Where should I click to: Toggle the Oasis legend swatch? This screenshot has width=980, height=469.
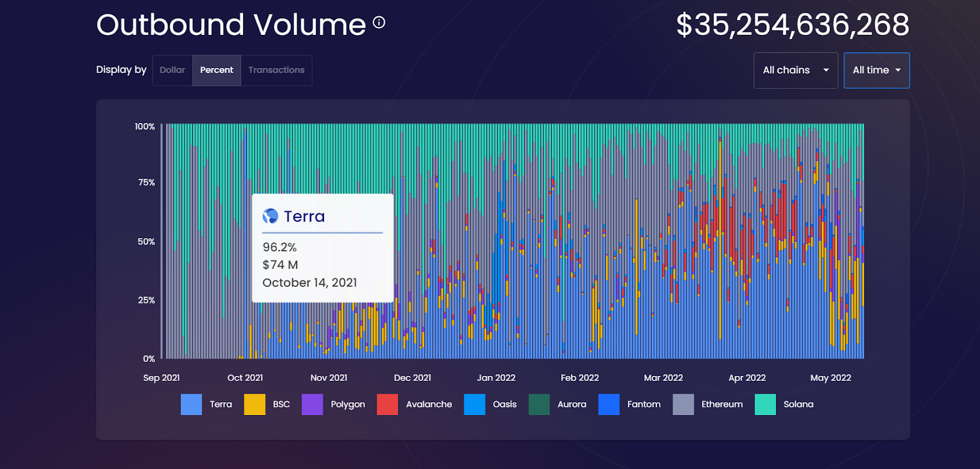coord(475,405)
